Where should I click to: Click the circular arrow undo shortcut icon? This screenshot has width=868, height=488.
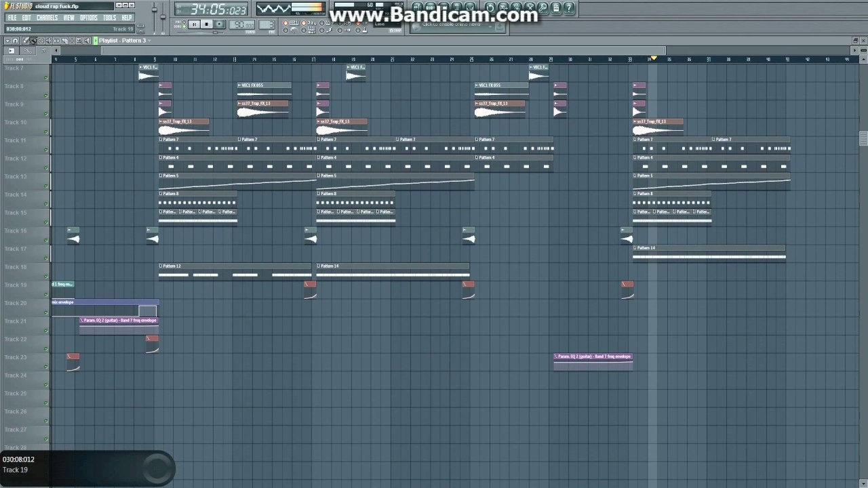(490, 8)
